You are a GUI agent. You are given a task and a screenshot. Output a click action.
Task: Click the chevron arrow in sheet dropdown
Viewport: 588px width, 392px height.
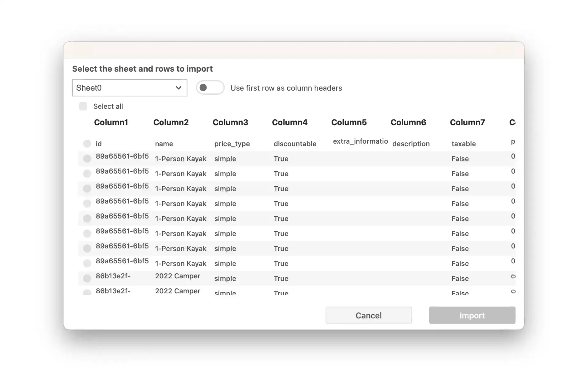point(179,88)
